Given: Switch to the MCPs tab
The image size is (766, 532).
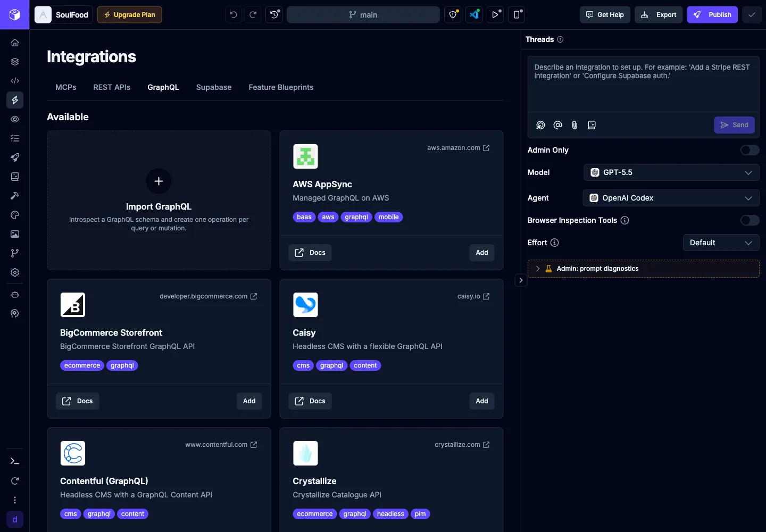Looking at the screenshot, I should tap(66, 87).
